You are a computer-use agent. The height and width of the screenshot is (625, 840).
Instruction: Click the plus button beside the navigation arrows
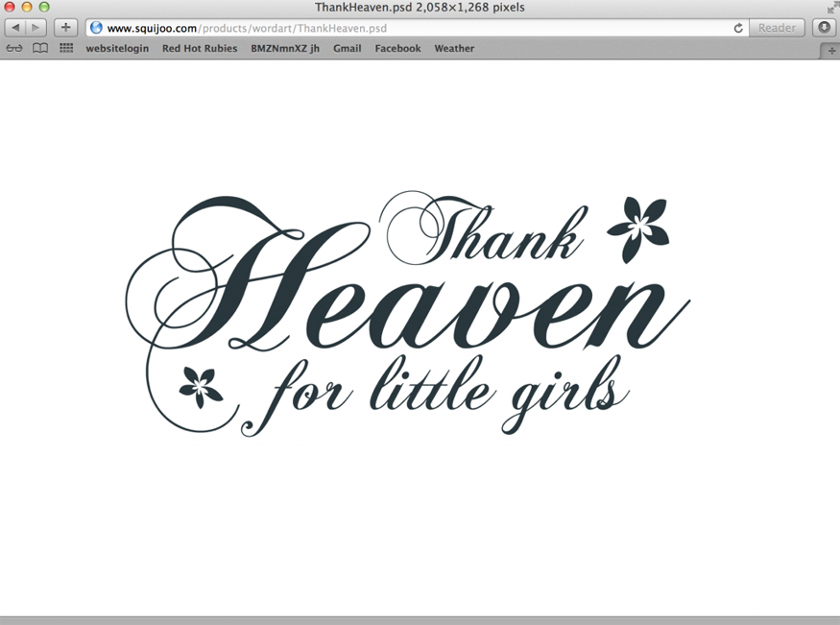click(66, 28)
